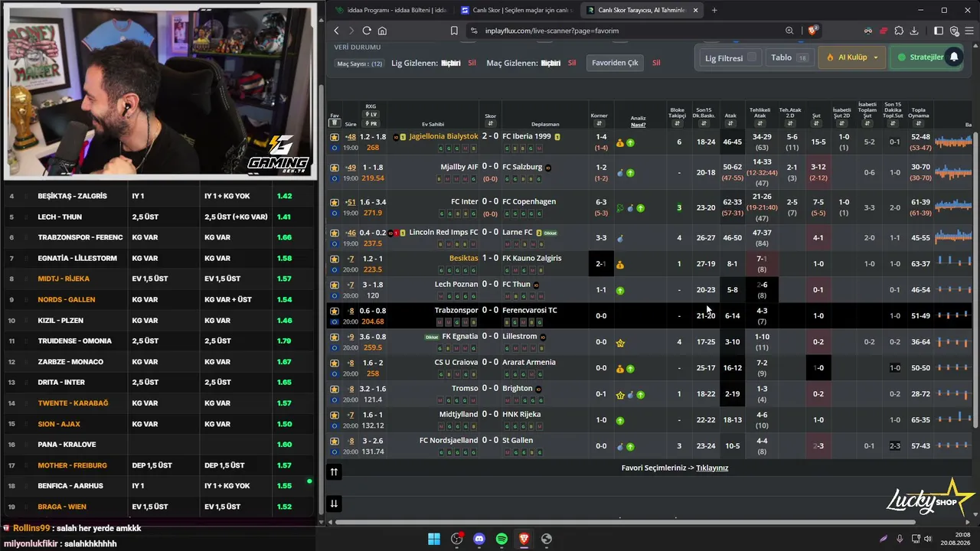The height and width of the screenshot is (551, 980).
Task: Open the AI Kulüp dropdown
Action: 853,57
